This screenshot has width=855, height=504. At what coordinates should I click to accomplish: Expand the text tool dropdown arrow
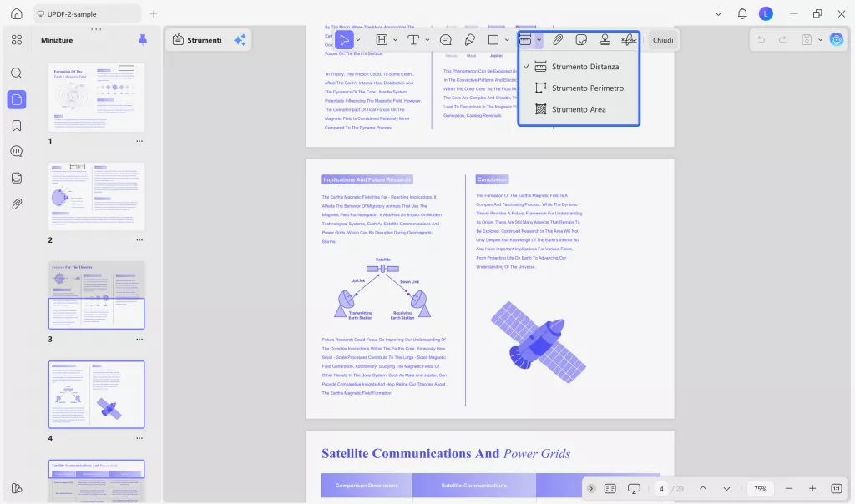point(427,40)
